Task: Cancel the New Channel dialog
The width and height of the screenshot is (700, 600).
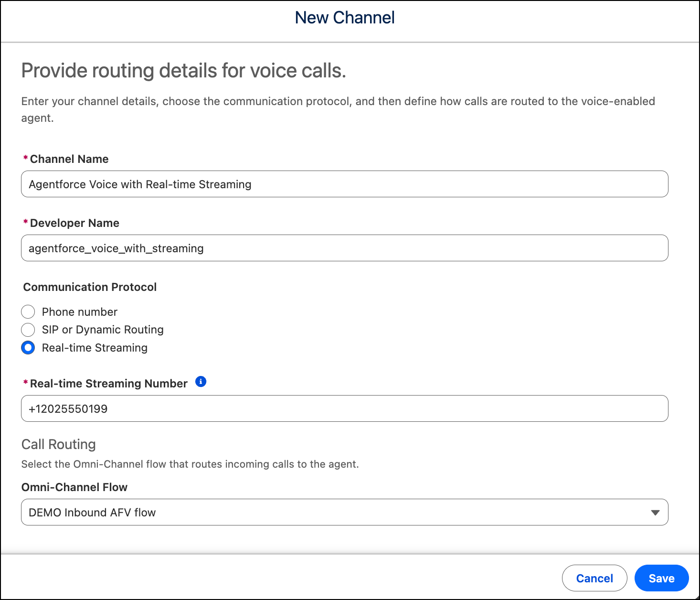Action: pos(594,578)
